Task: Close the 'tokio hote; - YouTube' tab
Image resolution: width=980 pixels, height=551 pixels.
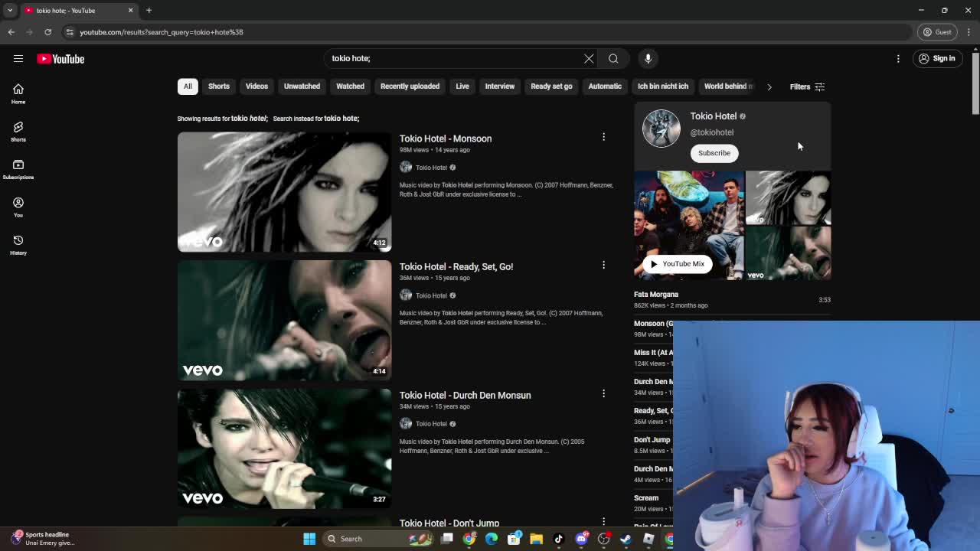Action: (130, 11)
